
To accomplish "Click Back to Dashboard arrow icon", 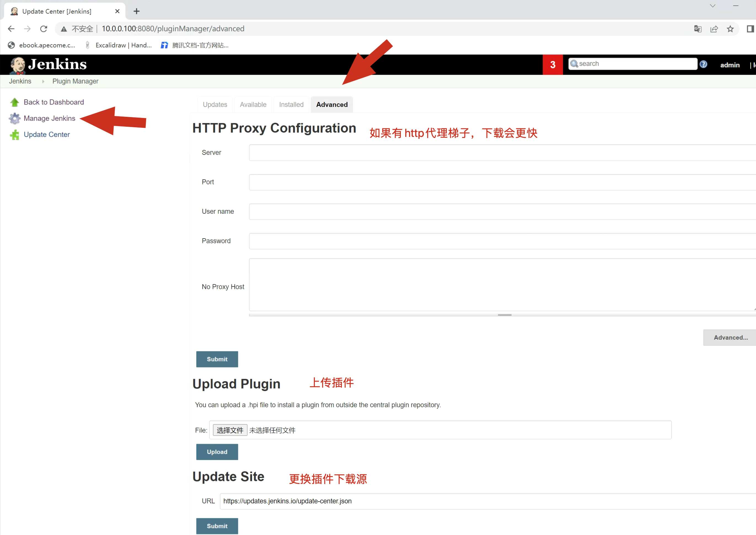I will coord(15,102).
